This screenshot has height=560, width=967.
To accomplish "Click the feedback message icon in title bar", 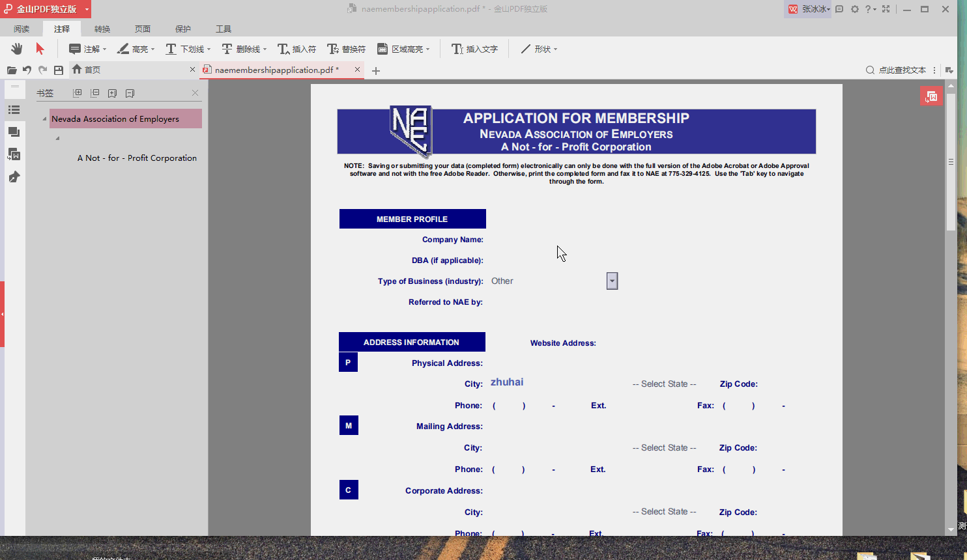I will [839, 9].
